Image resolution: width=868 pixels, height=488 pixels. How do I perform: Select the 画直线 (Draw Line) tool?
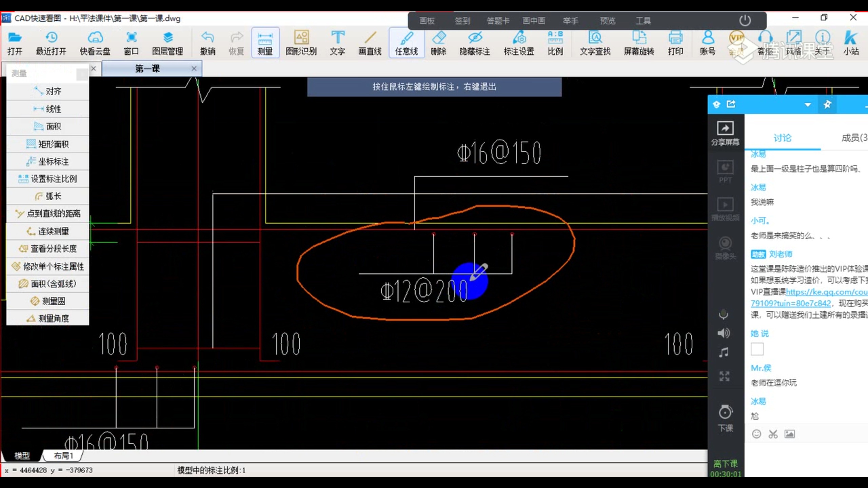[369, 42]
